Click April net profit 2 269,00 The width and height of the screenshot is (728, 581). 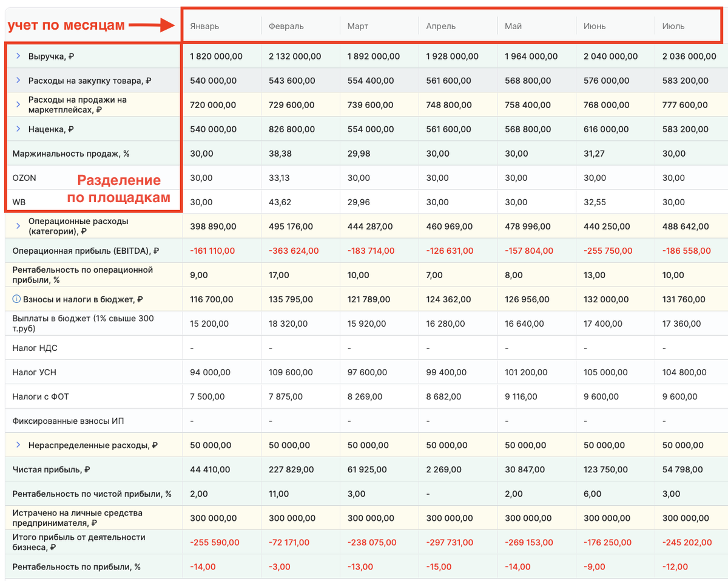tap(443, 469)
